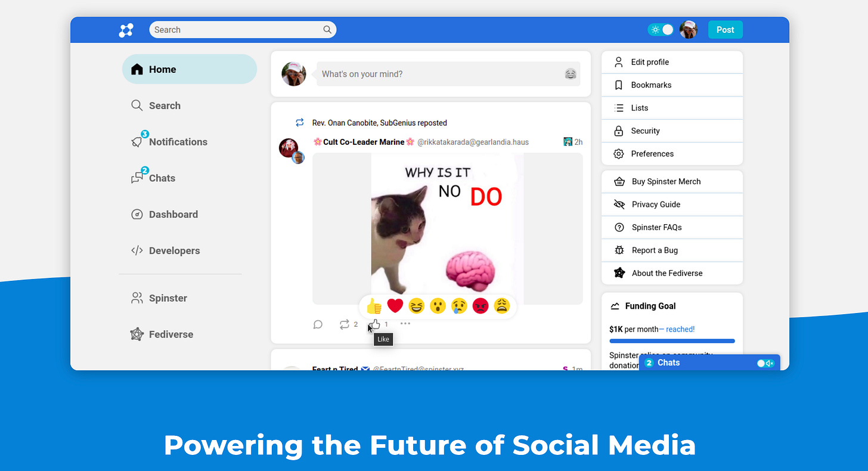
Task: Click the Spinster logo in the header
Action: (x=126, y=30)
